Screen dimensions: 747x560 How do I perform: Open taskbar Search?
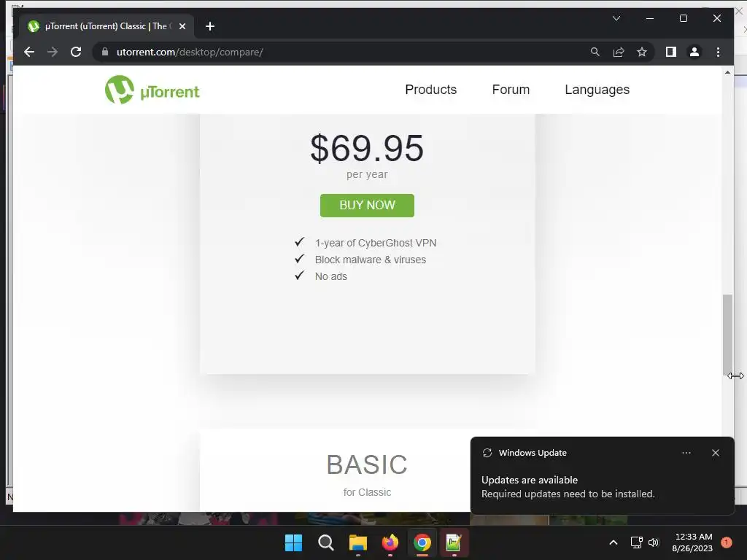click(x=326, y=542)
